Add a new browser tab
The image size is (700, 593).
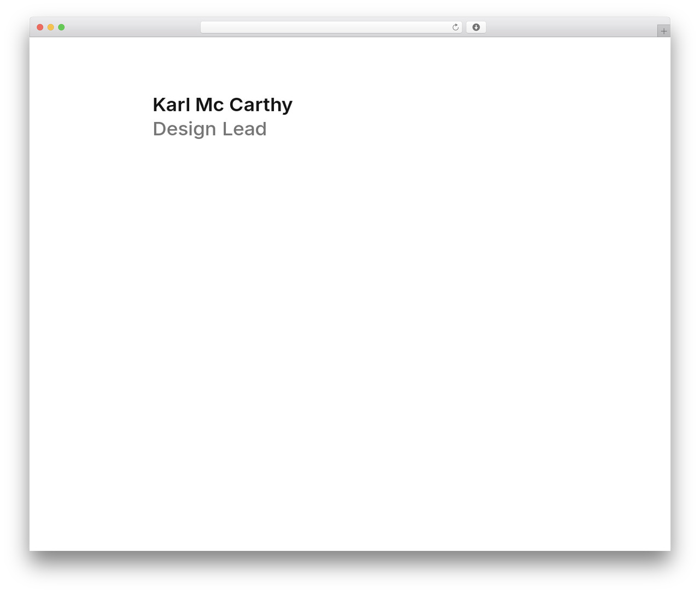(663, 31)
